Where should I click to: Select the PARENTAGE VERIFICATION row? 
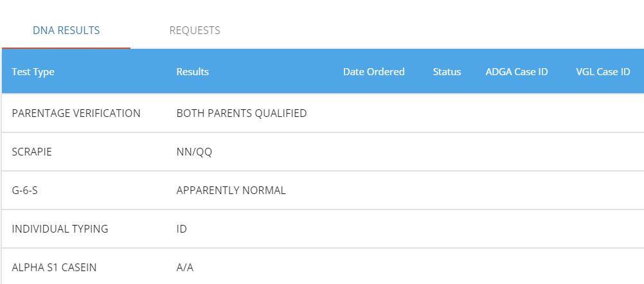coord(323,113)
